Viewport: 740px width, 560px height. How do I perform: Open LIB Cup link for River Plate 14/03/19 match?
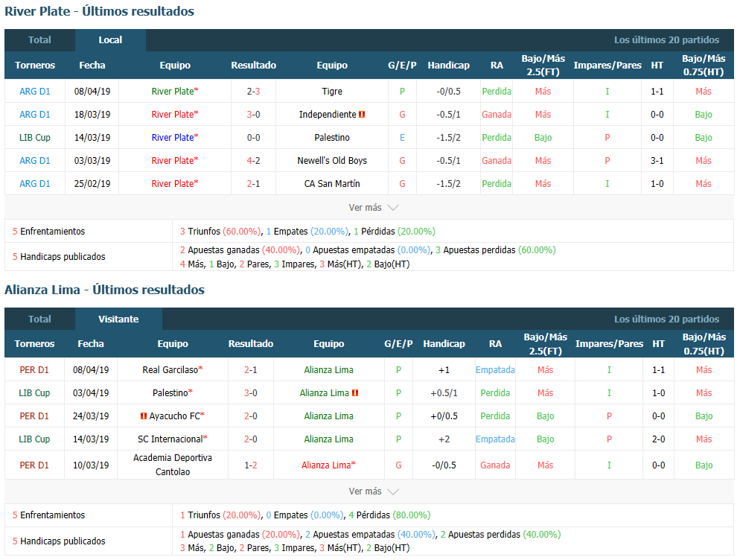(35, 138)
